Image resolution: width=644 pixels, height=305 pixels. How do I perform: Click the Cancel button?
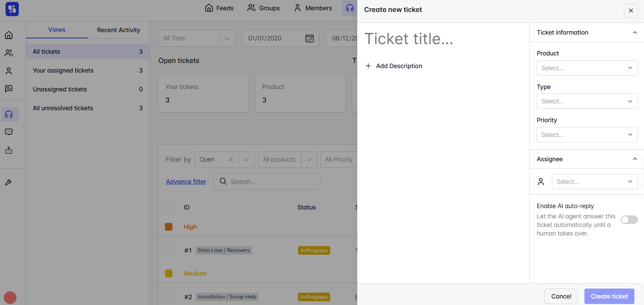(x=561, y=296)
